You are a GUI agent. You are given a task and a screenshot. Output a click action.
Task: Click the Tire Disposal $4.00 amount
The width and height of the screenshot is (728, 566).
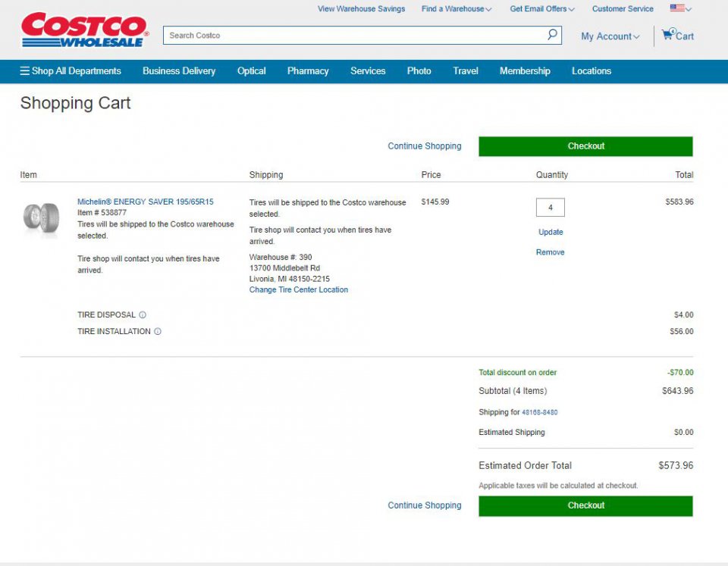(683, 315)
